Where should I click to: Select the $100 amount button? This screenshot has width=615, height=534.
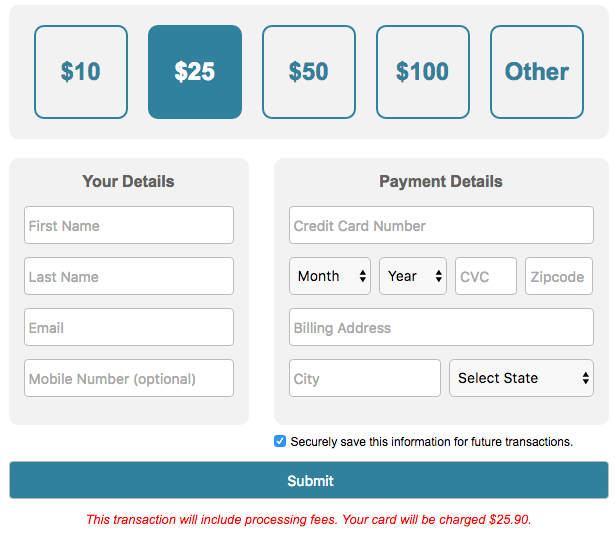tap(423, 72)
